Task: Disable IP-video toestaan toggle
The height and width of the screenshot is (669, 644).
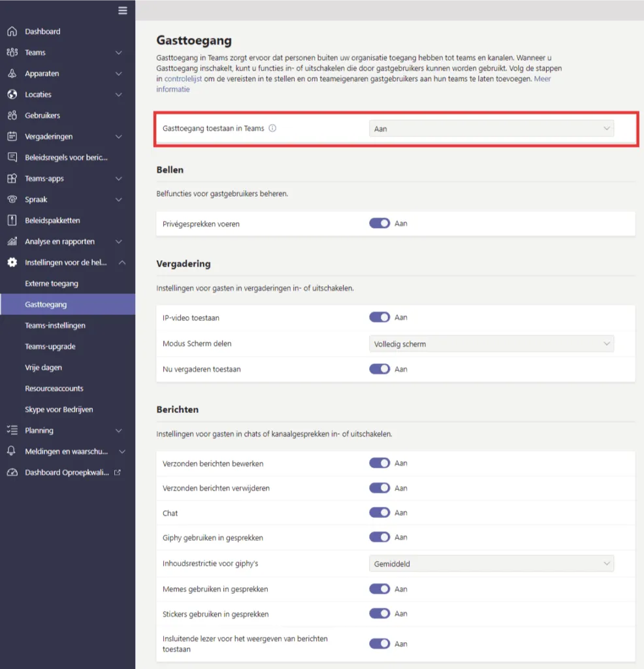Action: tap(379, 318)
